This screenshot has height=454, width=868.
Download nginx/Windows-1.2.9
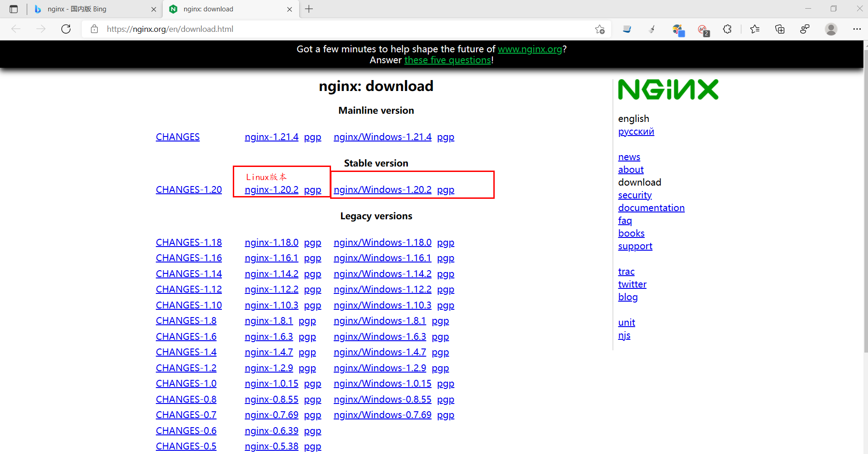click(x=380, y=368)
